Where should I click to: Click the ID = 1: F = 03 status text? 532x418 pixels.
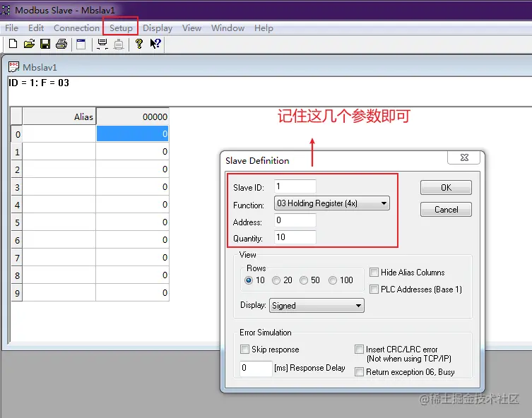tap(39, 83)
